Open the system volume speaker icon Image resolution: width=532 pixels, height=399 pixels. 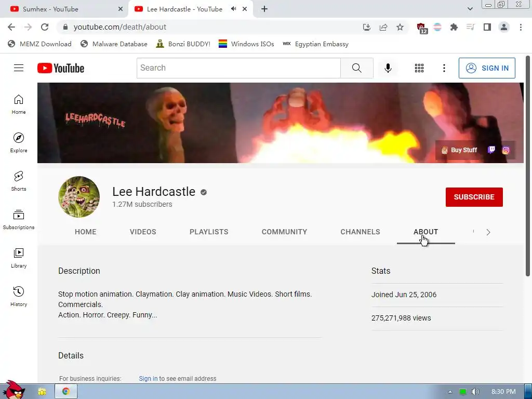[475, 392]
